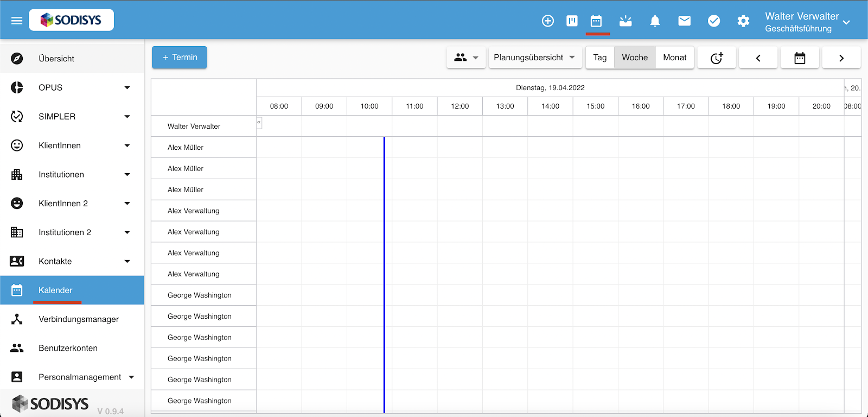Click the 08:00 time column header

tap(279, 106)
